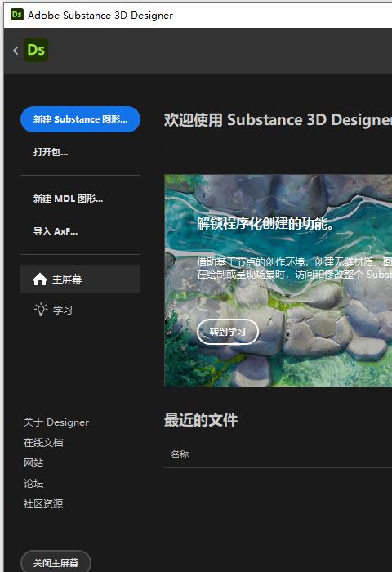Open 关于 Designer link
This screenshot has height=572, width=392.
(56, 422)
